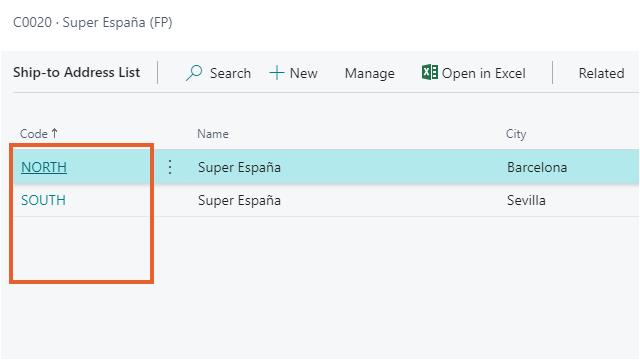Select the Barcelona city cell
This screenshot has width=640, height=360.
(537, 167)
